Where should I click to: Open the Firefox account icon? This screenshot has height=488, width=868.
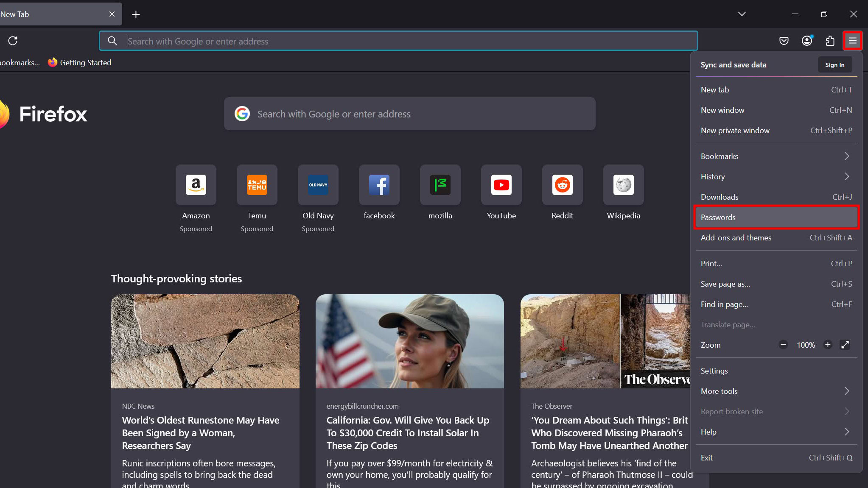pyautogui.click(x=806, y=41)
